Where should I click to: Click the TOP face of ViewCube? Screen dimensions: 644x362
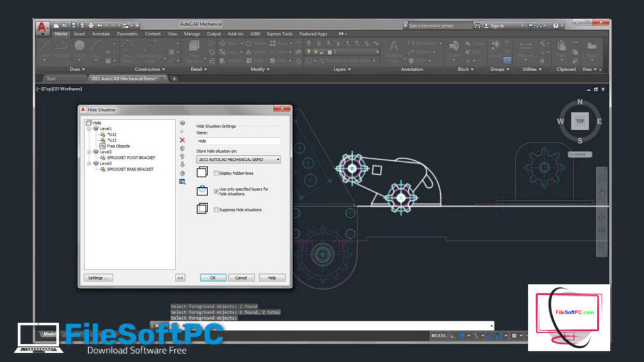[x=579, y=121]
